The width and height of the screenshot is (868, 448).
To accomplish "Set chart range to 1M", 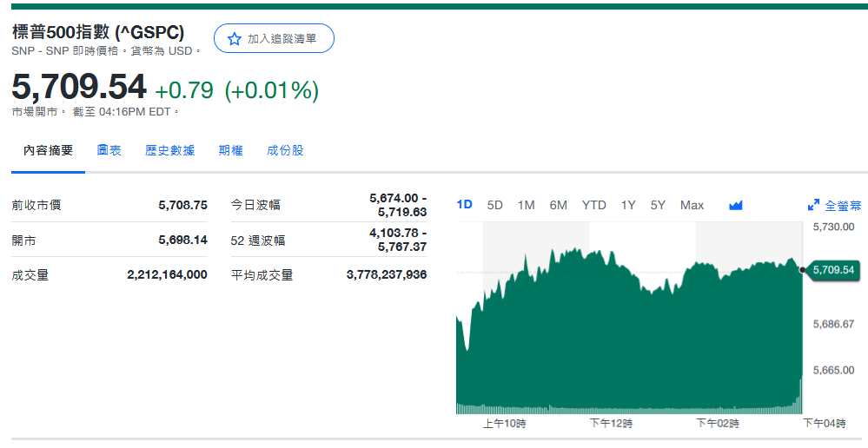I will tap(526, 205).
